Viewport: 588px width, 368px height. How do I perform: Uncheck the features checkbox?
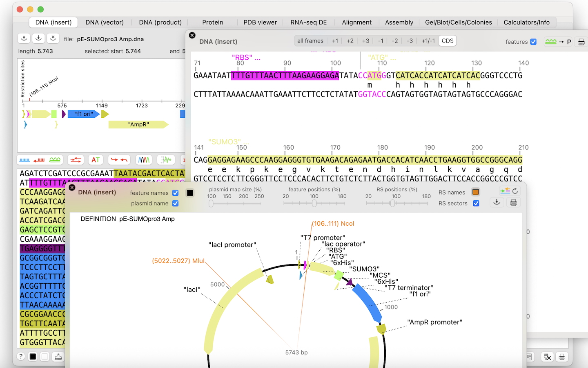tap(533, 42)
